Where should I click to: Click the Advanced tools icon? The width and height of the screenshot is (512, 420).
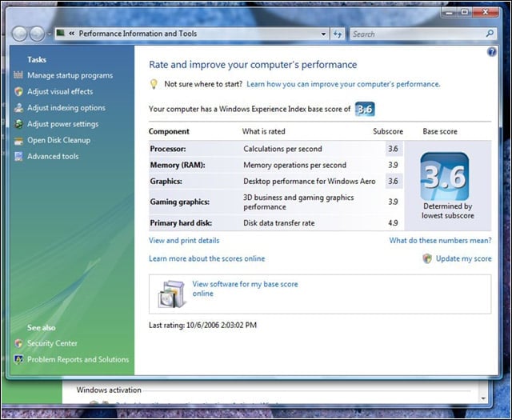click(x=18, y=157)
